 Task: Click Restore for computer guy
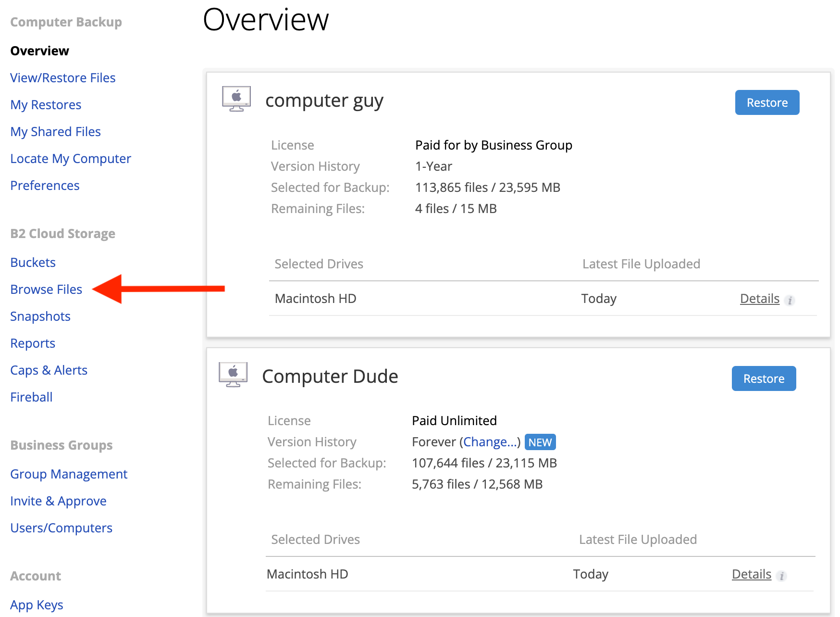click(x=767, y=102)
